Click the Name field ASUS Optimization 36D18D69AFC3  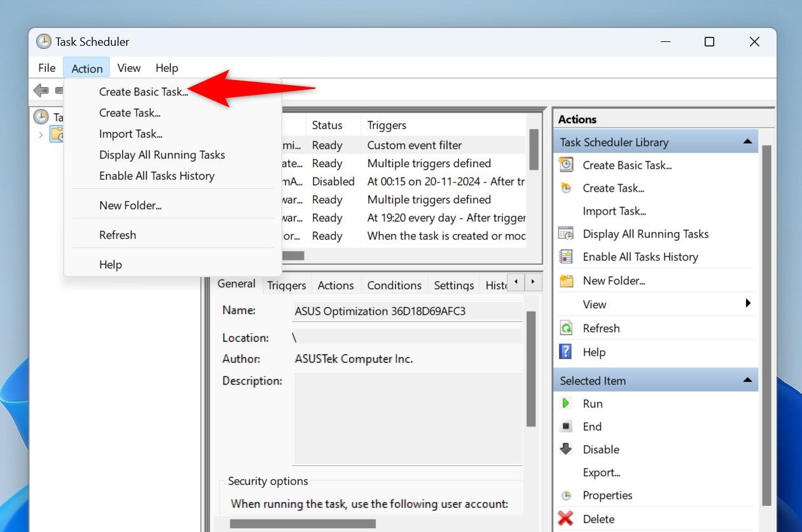(x=407, y=311)
